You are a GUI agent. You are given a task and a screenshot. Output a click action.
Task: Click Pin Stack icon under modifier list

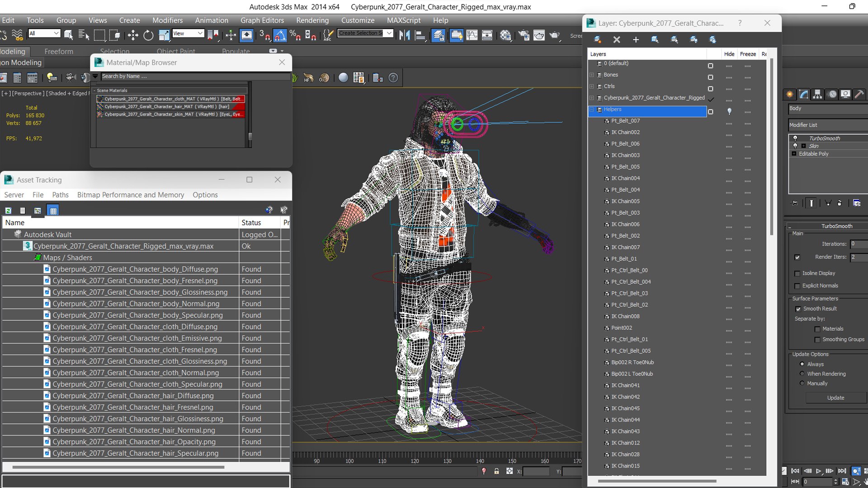click(x=795, y=203)
